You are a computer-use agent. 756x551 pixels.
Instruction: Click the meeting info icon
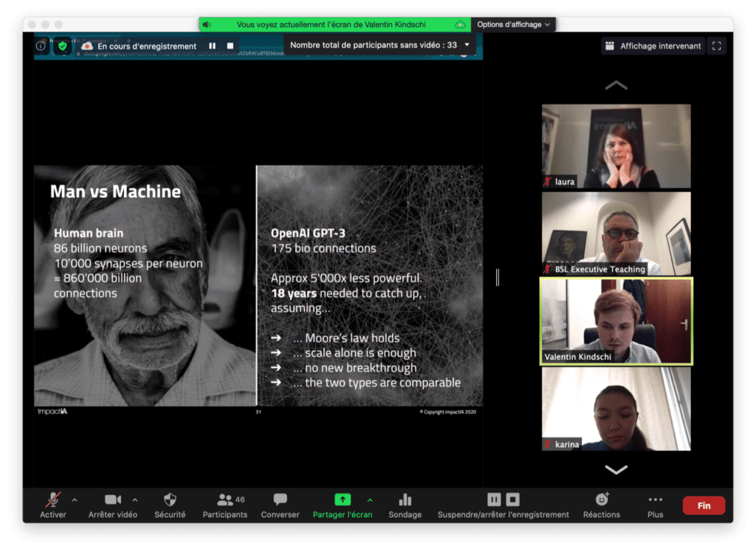pos(41,46)
